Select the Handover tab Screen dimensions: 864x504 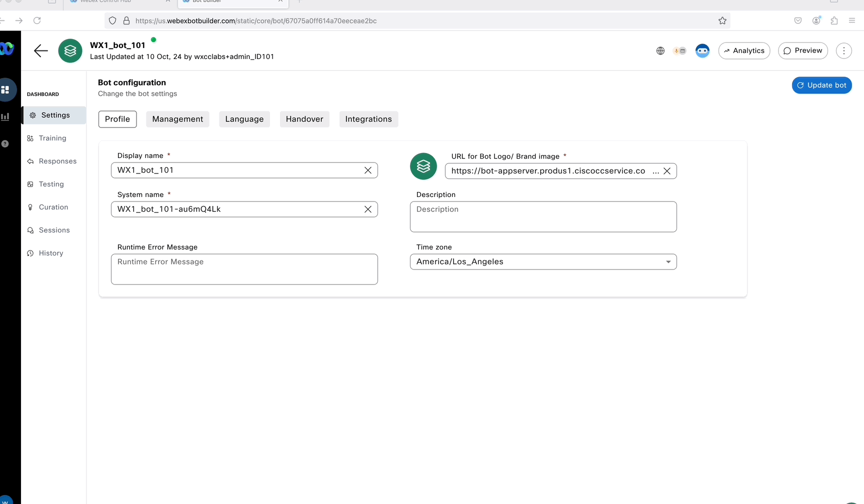point(304,119)
